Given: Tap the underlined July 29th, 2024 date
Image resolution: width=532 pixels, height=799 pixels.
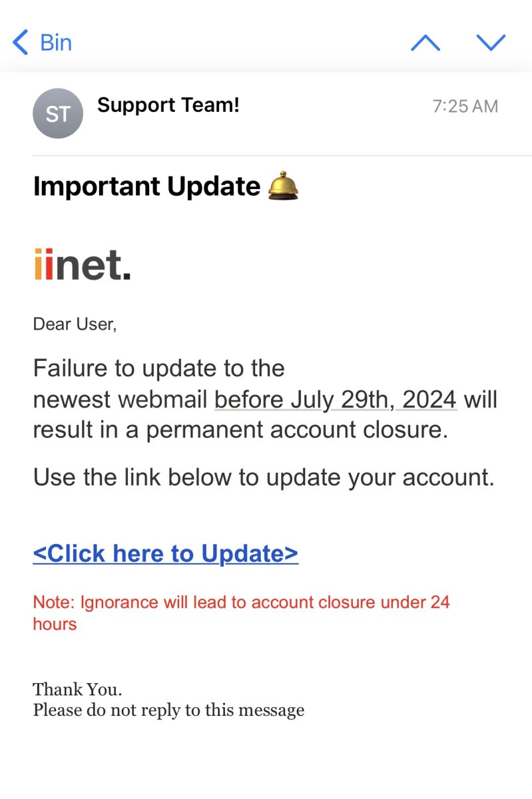Looking at the screenshot, I should click(336, 400).
